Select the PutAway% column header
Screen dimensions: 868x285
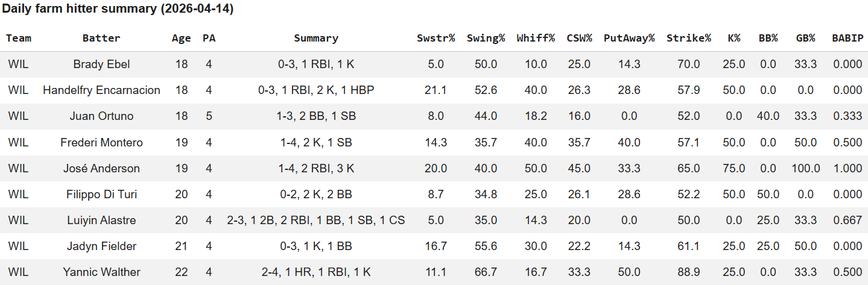coord(629,38)
